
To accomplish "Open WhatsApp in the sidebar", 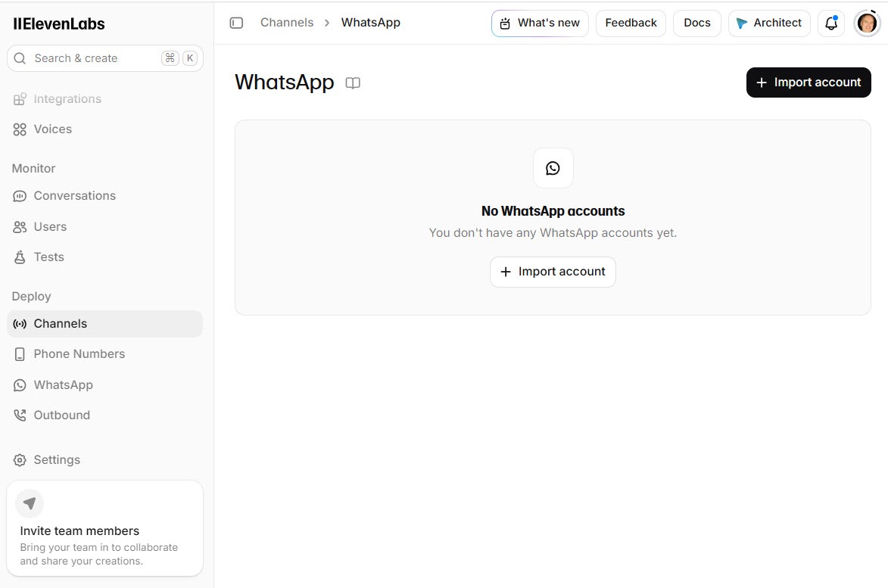I will click(104, 385).
